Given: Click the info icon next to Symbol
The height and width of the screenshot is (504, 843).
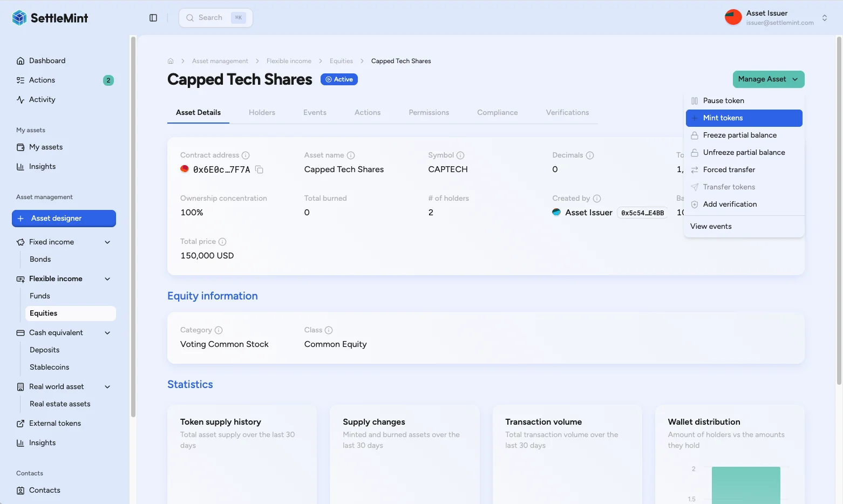Looking at the screenshot, I should (461, 155).
